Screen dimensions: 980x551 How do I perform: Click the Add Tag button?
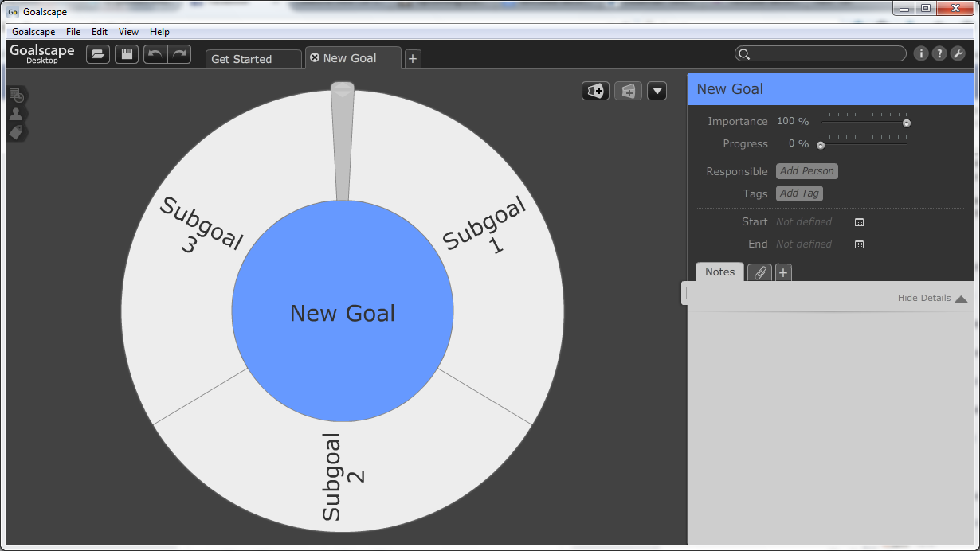click(799, 193)
